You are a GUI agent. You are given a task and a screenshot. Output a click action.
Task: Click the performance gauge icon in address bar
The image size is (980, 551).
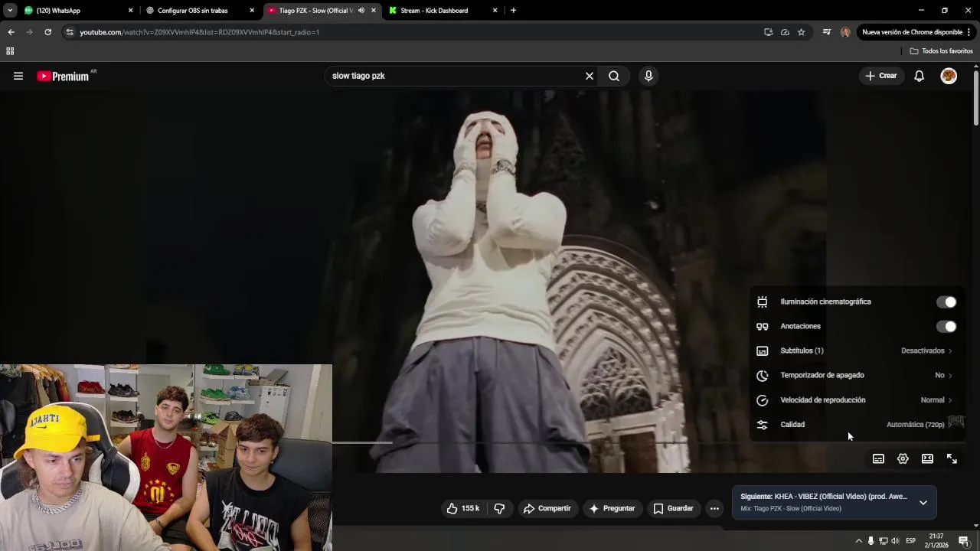coord(785,32)
